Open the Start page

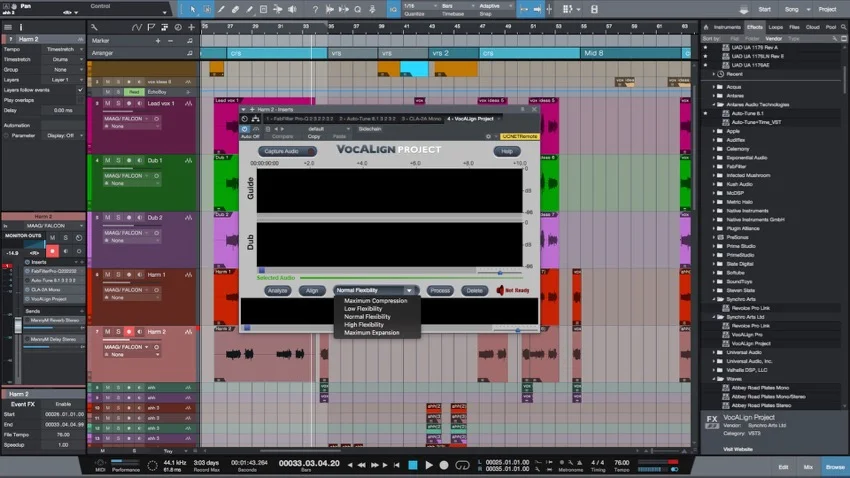click(764, 9)
